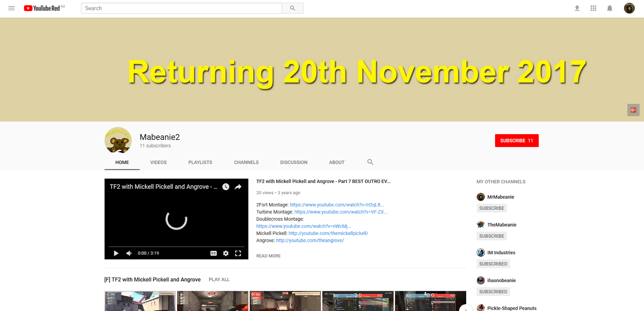
Task: Open the TF2 playlist section title
Action: (153, 280)
